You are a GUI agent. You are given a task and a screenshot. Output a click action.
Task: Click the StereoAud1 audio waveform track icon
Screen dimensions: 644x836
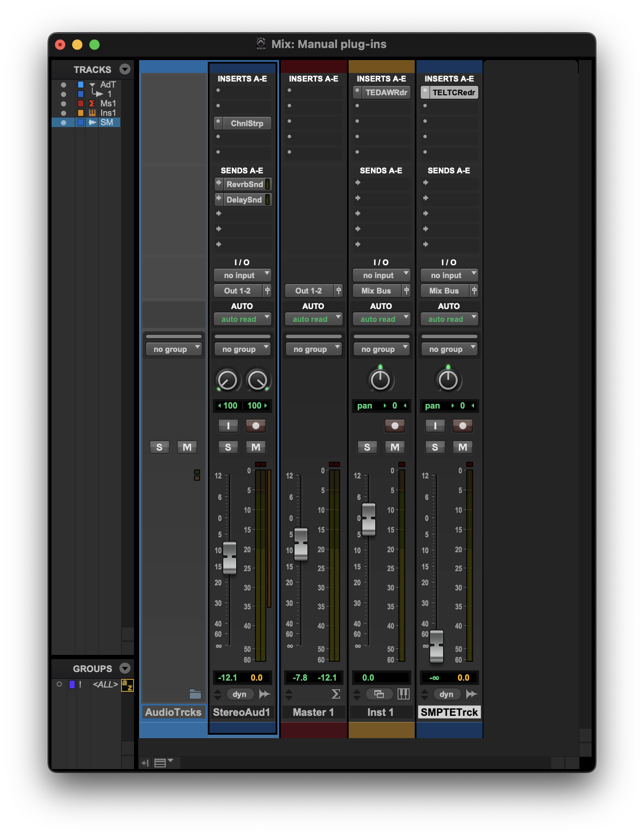point(265,694)
